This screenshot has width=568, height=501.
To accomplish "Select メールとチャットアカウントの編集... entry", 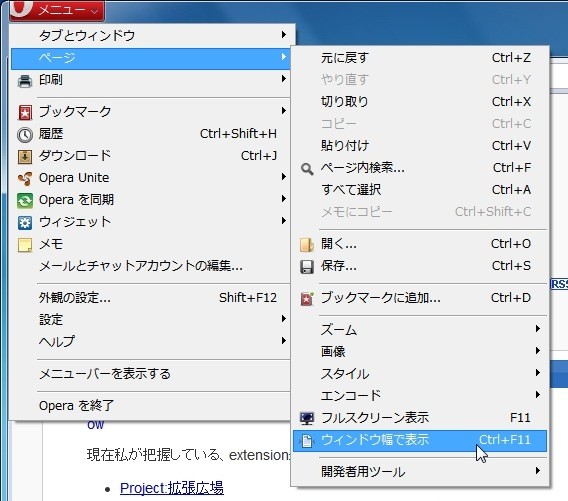I will tap(151, 266).
